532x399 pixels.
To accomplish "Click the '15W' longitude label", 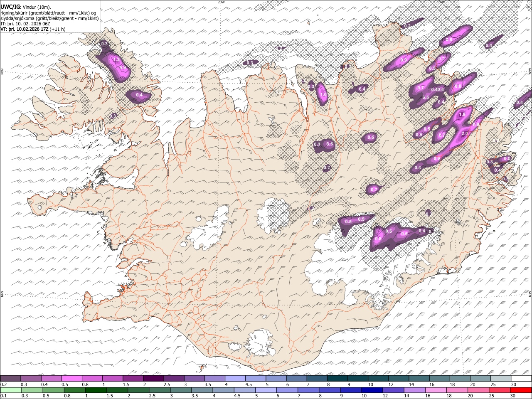I will point(440,2).
